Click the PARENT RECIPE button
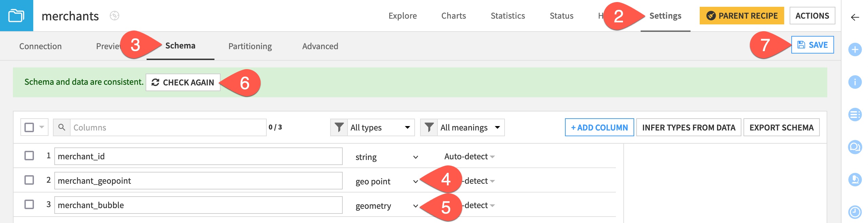The image size is (868, 223). (x=742, y=16)
